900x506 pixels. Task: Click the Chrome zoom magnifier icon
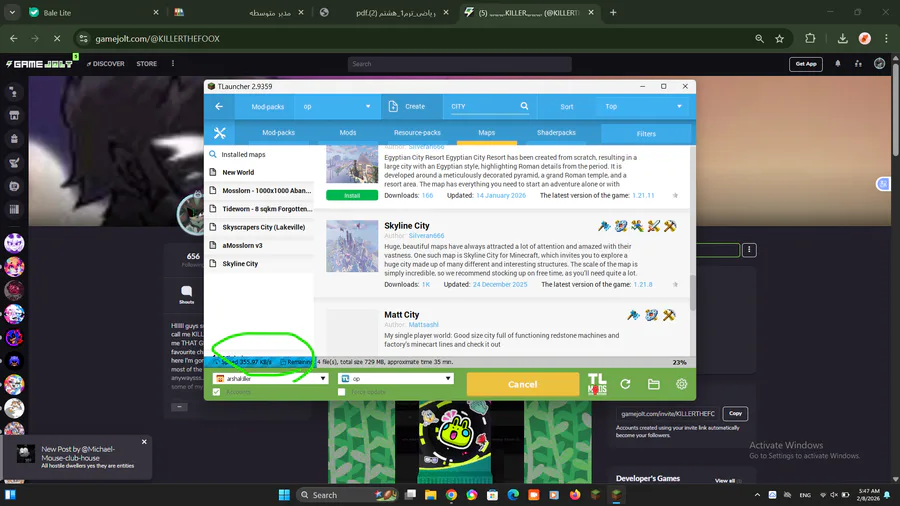coord(759,38)
